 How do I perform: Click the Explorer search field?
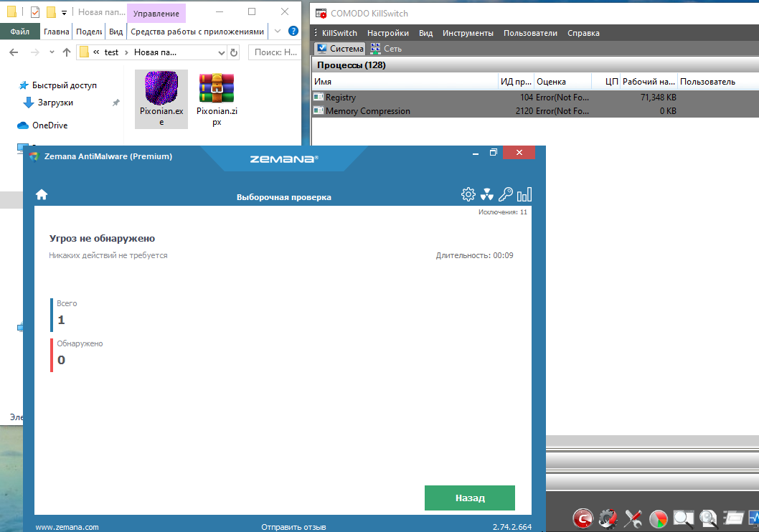point(275,52)
